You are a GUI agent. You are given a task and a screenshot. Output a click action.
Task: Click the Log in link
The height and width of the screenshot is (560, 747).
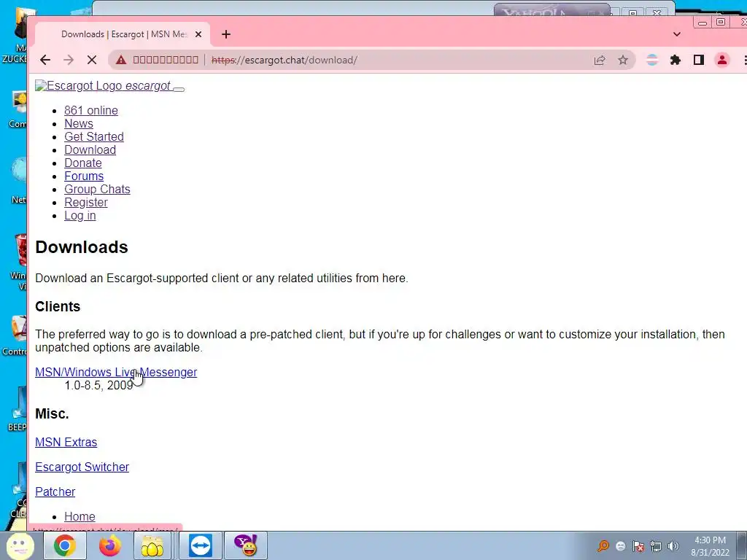[80, 216]
